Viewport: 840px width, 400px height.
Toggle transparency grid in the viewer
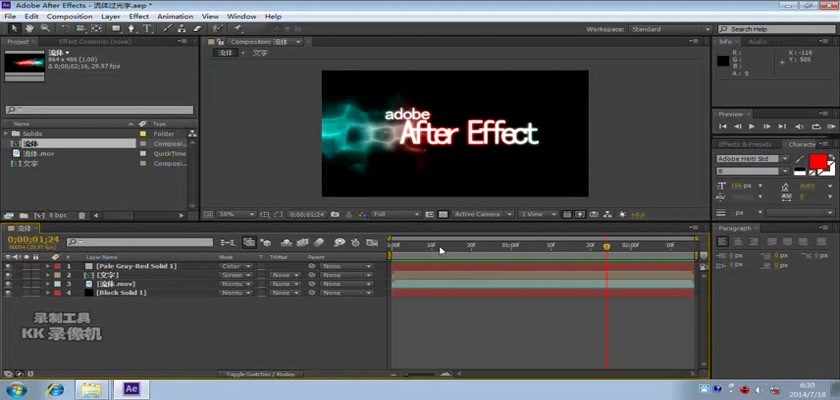(x=443, y=214)
